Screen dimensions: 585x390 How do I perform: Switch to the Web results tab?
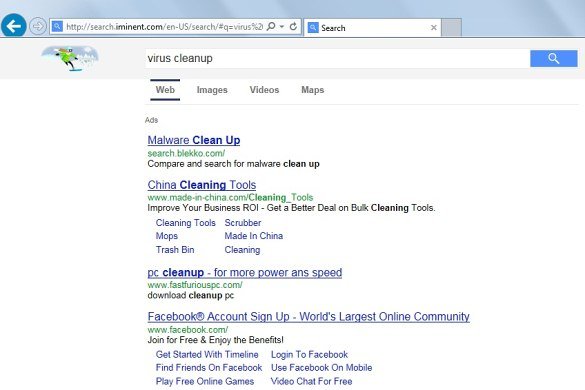[165, 90]
